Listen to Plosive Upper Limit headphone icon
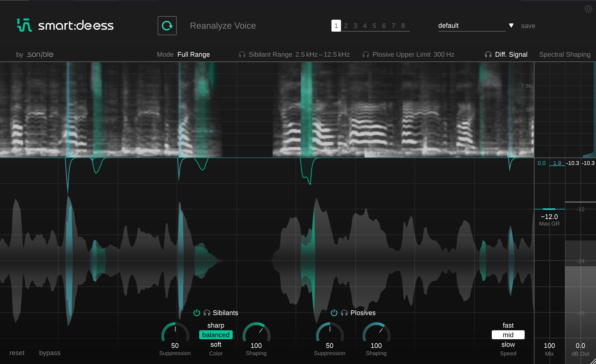This screenshot has width=596, height=364. [365, 55]
